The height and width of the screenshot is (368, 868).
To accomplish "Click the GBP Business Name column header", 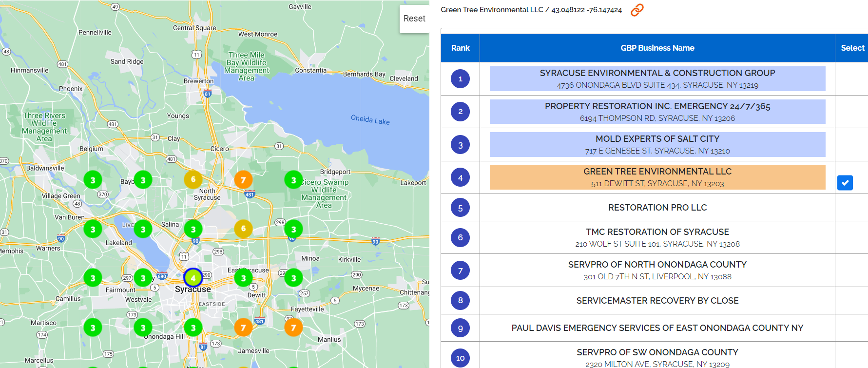I will coord(657,48).
